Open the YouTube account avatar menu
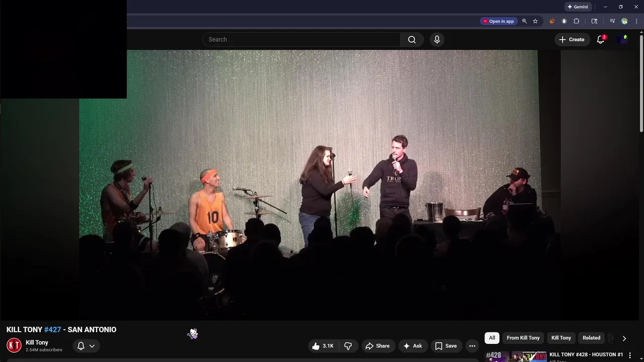 click(x=623, y=40)
